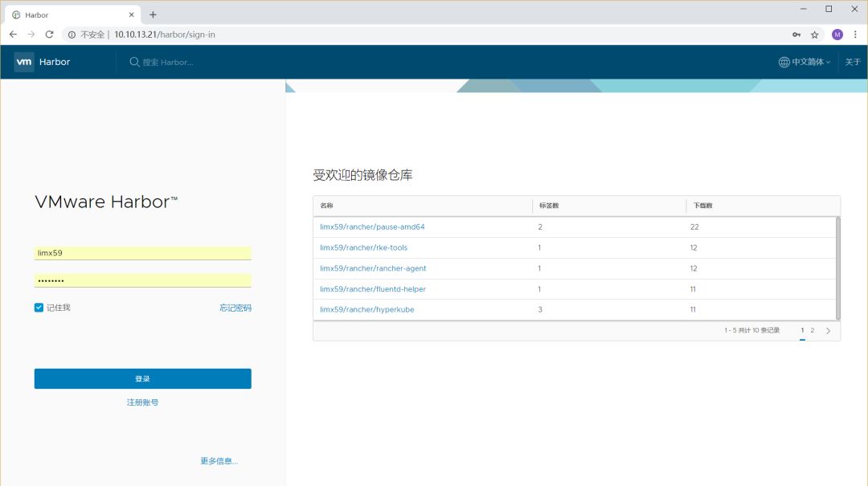Click the VMware vm logo icon
This screenshot has width=868, height=486.
point(24,62)
